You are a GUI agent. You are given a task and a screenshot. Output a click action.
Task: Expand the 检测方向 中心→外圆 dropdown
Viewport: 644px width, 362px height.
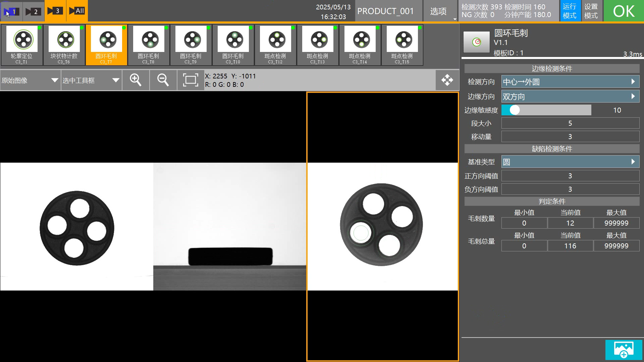pyautogui.click(x=570, y=82)
